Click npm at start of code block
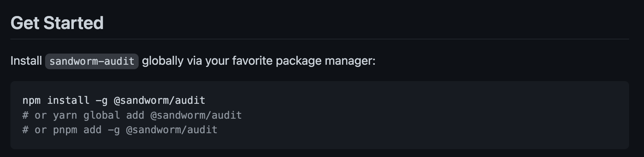 tap(31, 100)
